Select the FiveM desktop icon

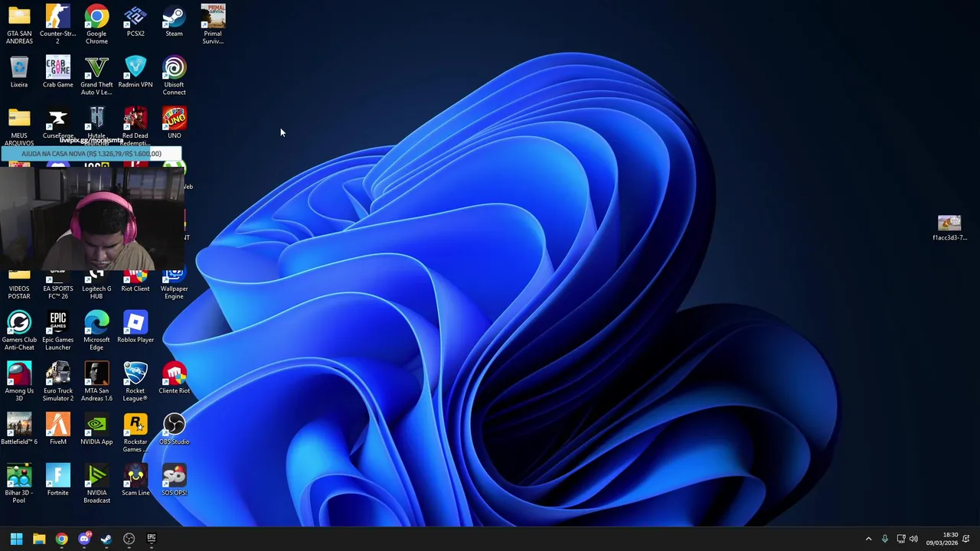tap(58, 429)
